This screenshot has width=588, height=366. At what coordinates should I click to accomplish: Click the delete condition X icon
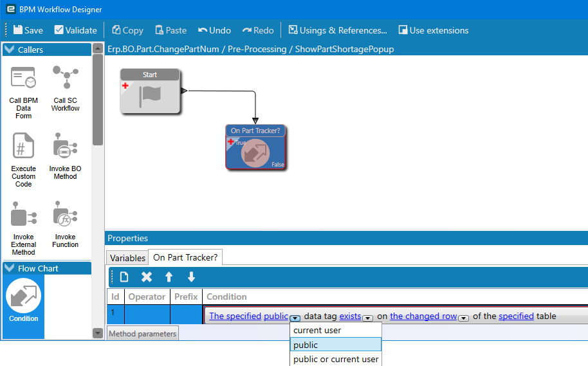tap(147, 277)
